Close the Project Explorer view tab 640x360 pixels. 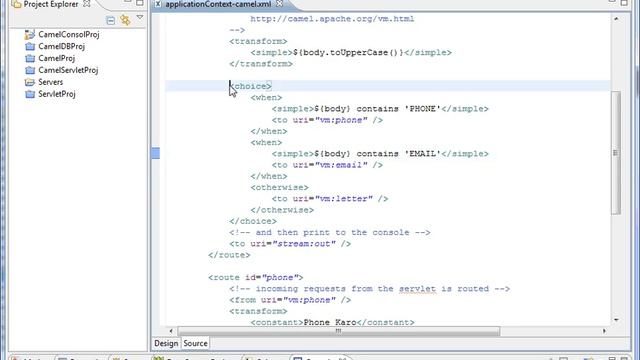tap(87, 4)
